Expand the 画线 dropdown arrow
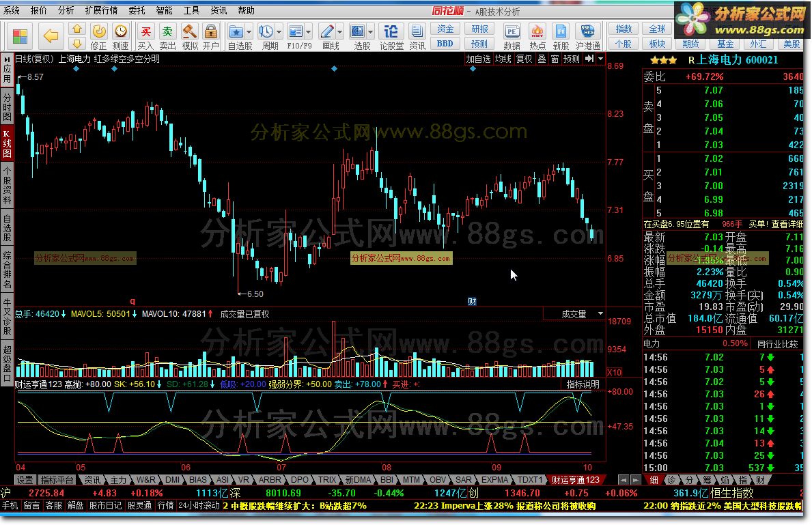 pyautogui.click(x=340, y=32)
